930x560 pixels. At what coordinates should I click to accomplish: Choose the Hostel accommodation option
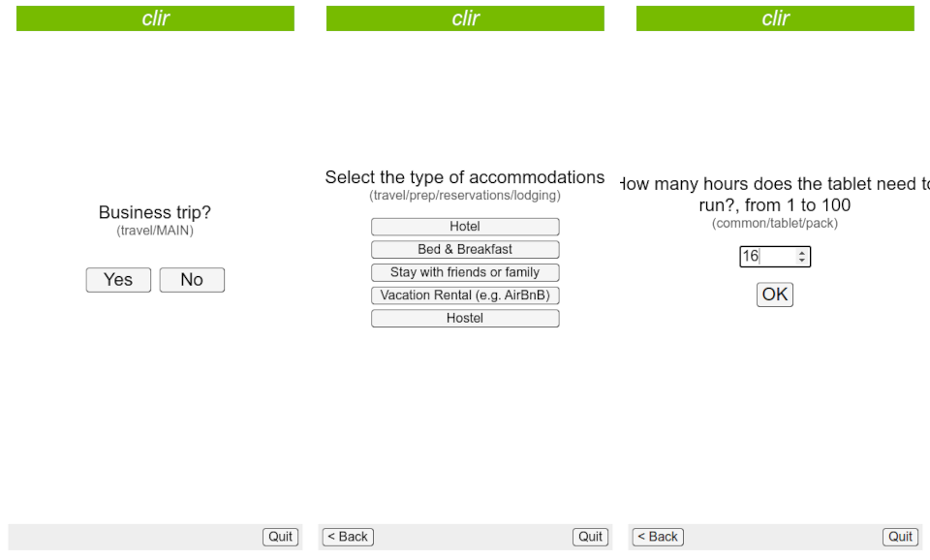tap(465, 318)
